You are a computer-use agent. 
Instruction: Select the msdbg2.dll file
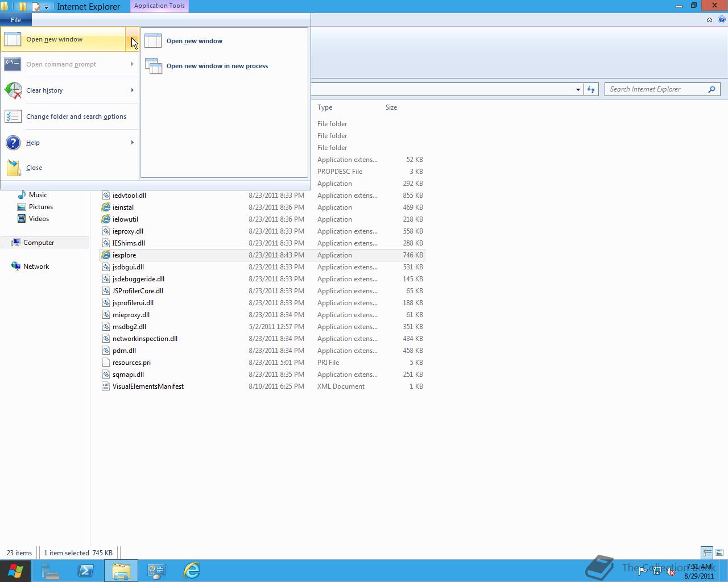262,327
